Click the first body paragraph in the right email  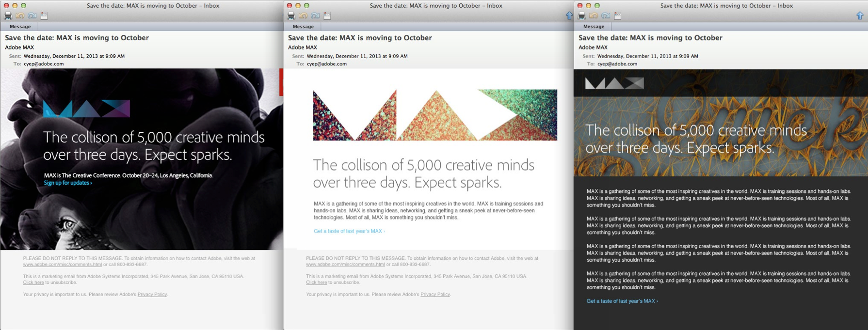coord(719,198)
